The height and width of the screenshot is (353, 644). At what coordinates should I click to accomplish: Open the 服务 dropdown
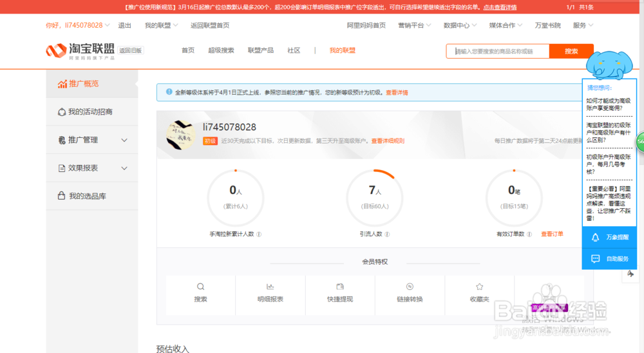pos(583,26)
